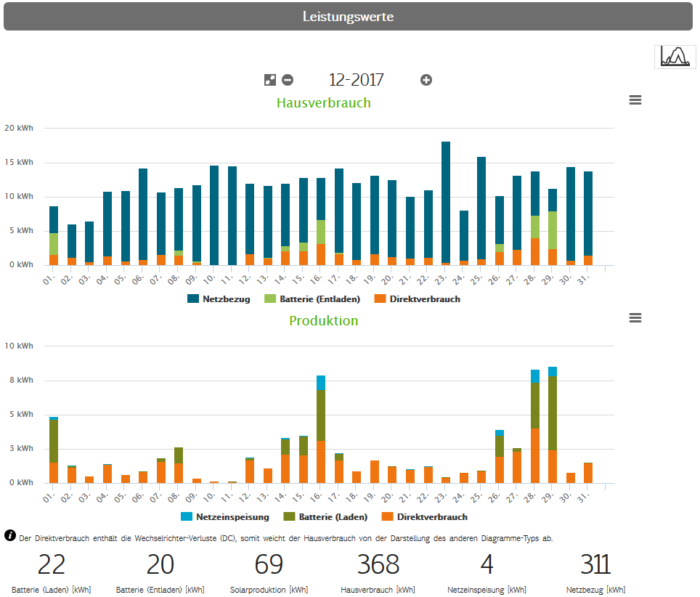The height and width of the screenshot is (597, 700).
Task: Advance to next month with plus icon
Action: pos(426,80)
